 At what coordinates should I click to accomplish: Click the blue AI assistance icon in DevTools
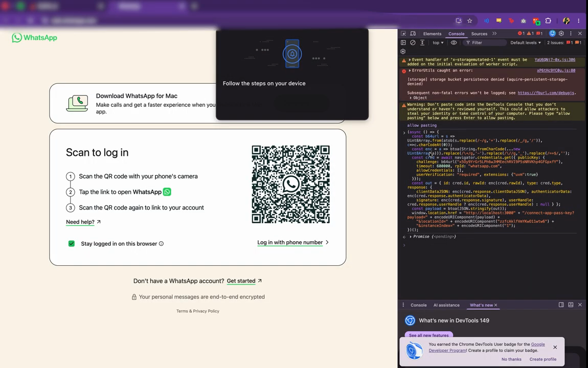[x=552, y=33]
